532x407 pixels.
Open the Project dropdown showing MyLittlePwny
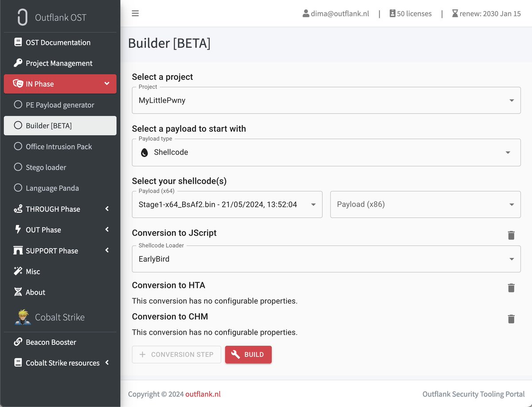click(x=326, y=100)
